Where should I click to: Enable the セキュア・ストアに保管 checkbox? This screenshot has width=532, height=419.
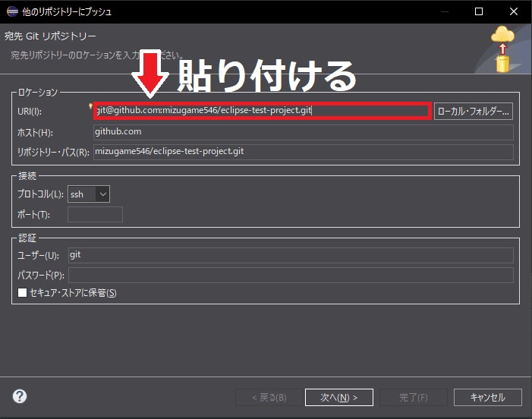tap(23, 292)
